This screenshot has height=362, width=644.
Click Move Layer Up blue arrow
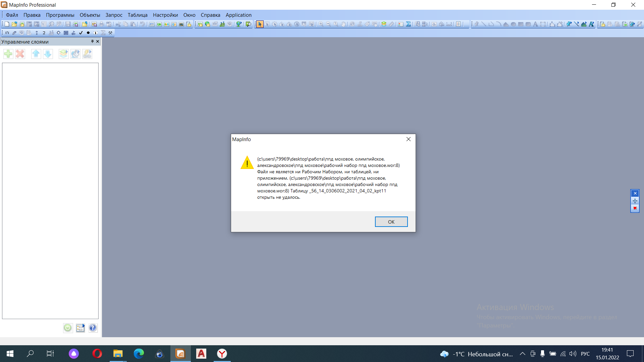[36, 54]
